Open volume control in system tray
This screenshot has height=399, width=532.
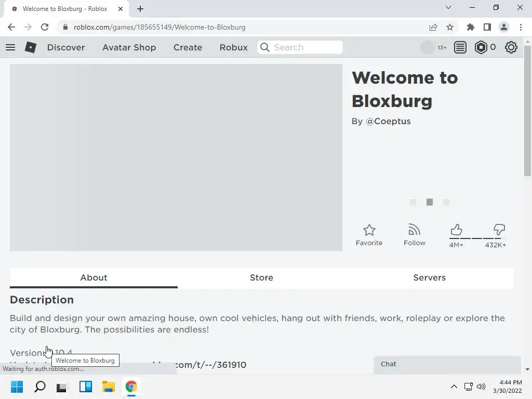[x=481, y=387]
